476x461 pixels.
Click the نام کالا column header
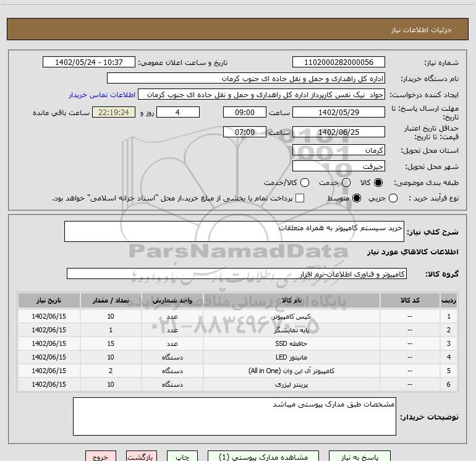coord(291,300)
